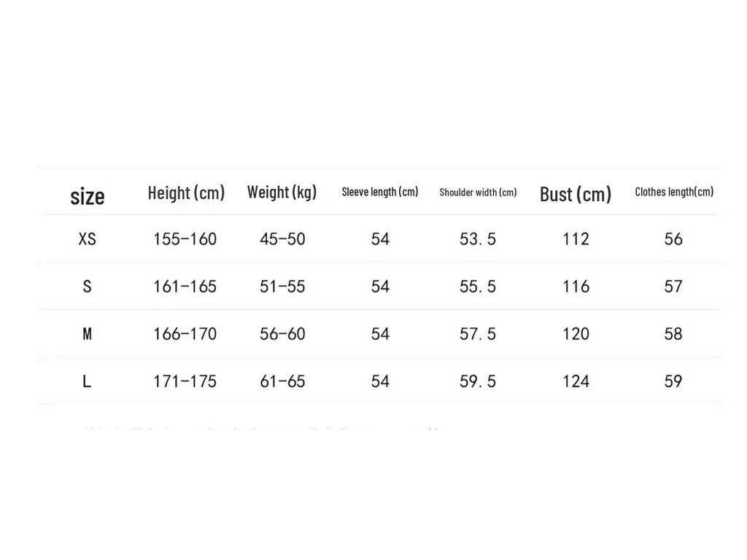The image size is (747, 560).
Task: Click the shoulder width value 53.5
Action: (478, 239)
